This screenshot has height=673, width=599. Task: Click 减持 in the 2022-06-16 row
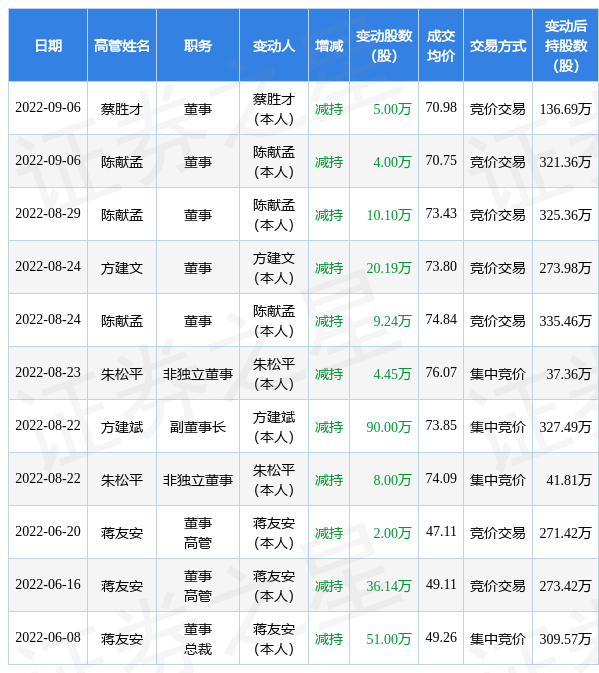[329, 586]
